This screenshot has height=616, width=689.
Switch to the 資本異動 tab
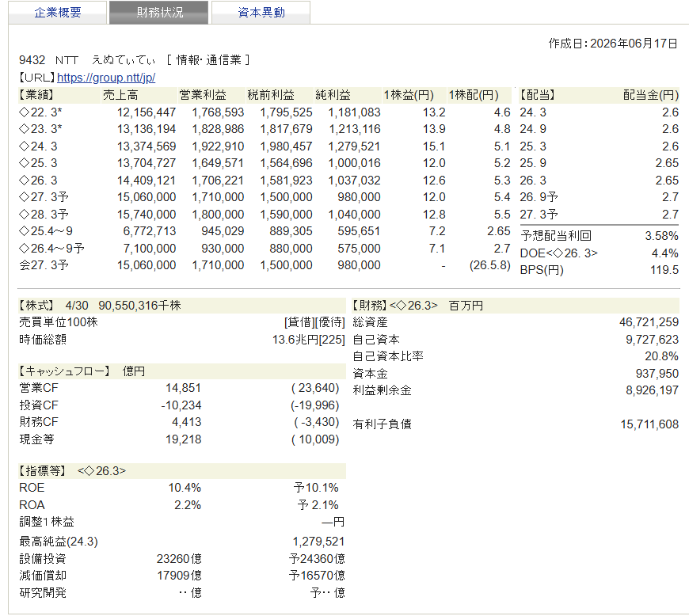coord(261,13)
